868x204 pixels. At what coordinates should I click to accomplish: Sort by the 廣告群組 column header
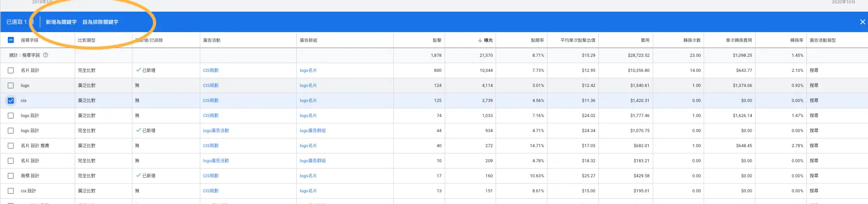[308, 40]
